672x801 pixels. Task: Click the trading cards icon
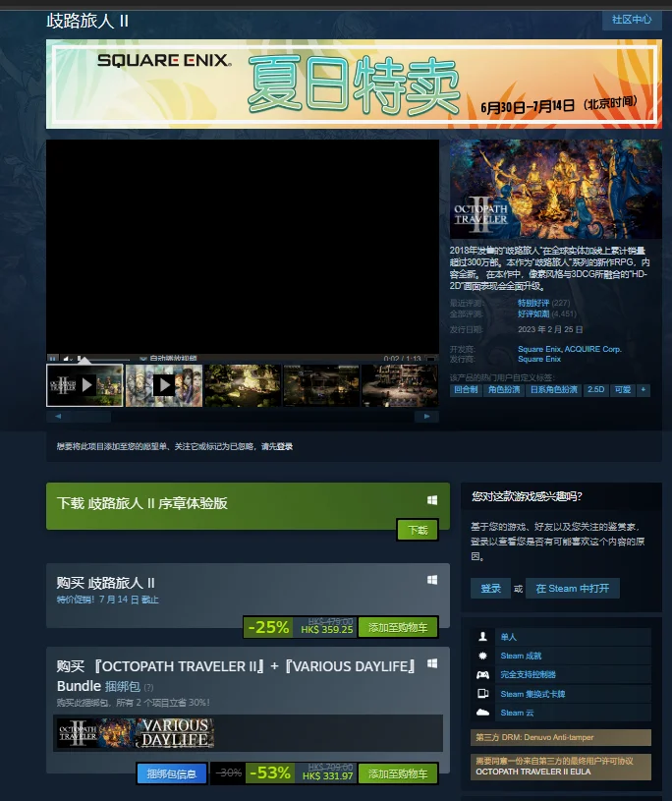tap(482, 694)
